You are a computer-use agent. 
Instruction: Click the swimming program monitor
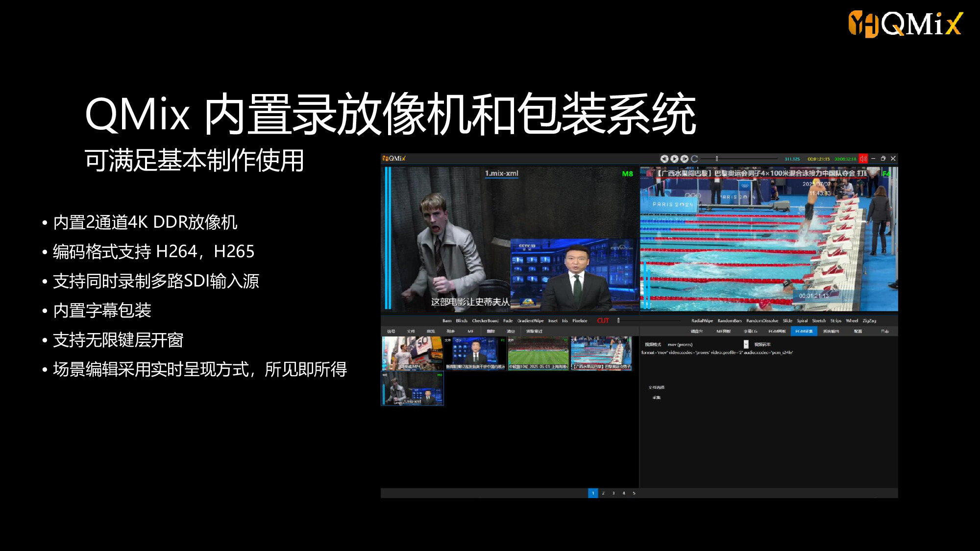769,239
